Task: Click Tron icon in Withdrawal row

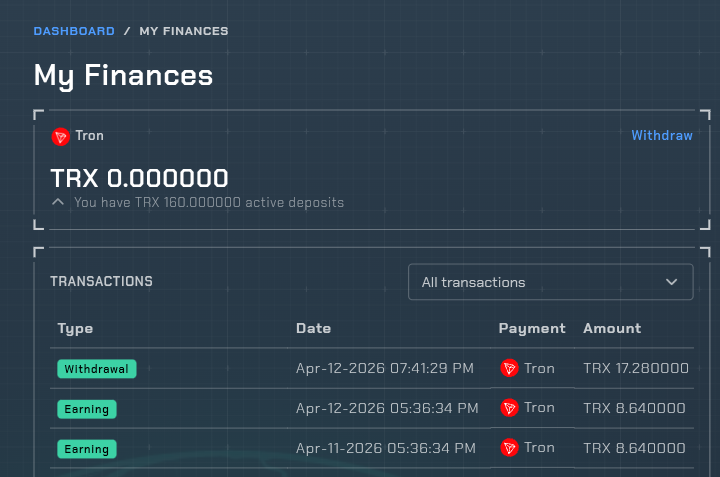Action: point(509,368)
